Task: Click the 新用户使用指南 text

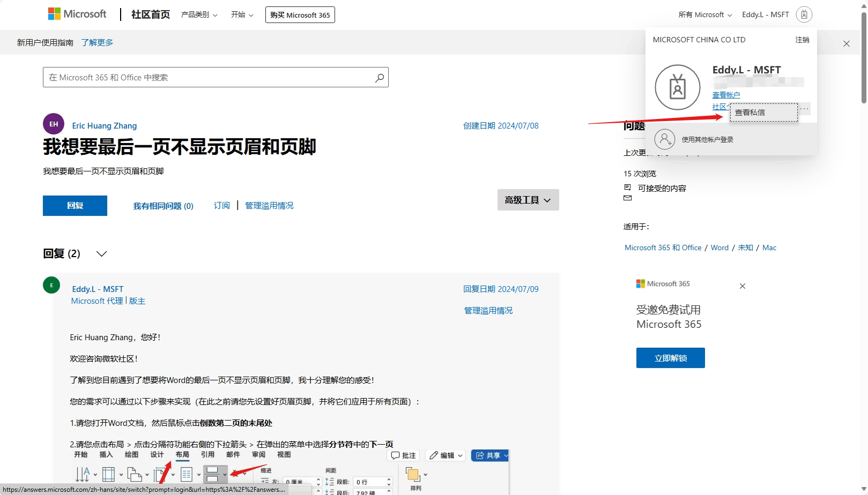Action: (x=45, y=42)
